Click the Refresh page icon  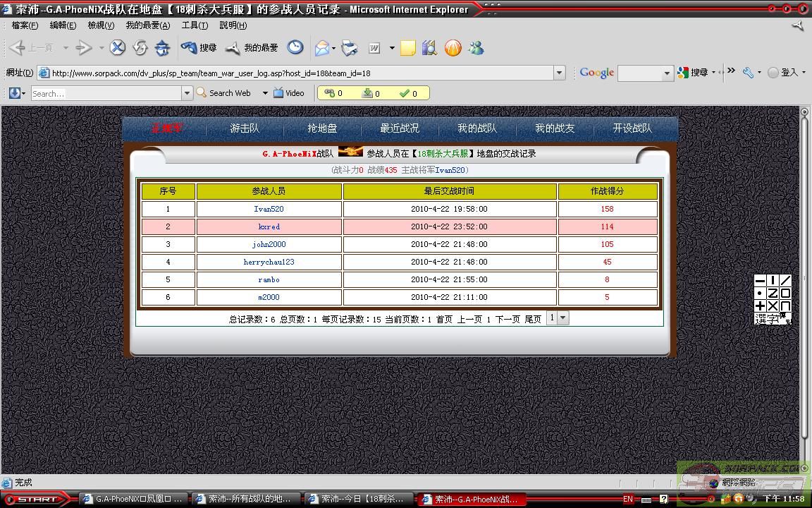coord(140,48)
